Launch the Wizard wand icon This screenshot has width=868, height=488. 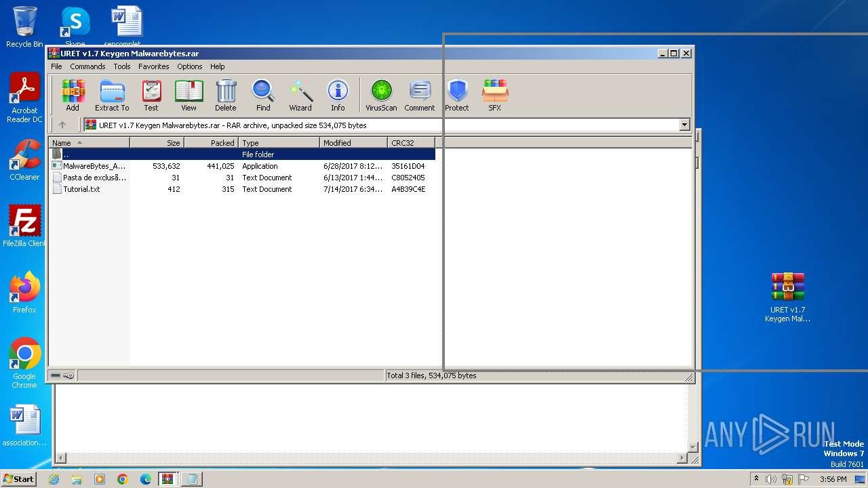300,95
